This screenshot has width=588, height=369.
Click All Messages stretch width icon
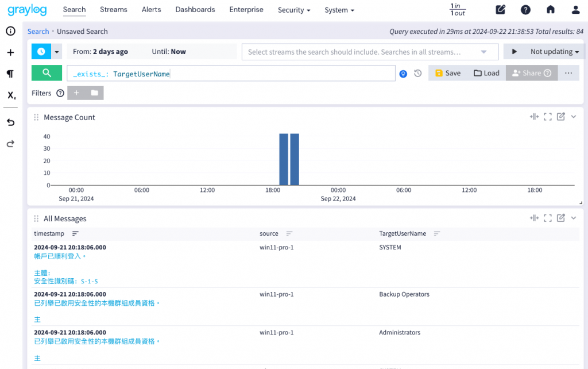(x=534, y=218)
